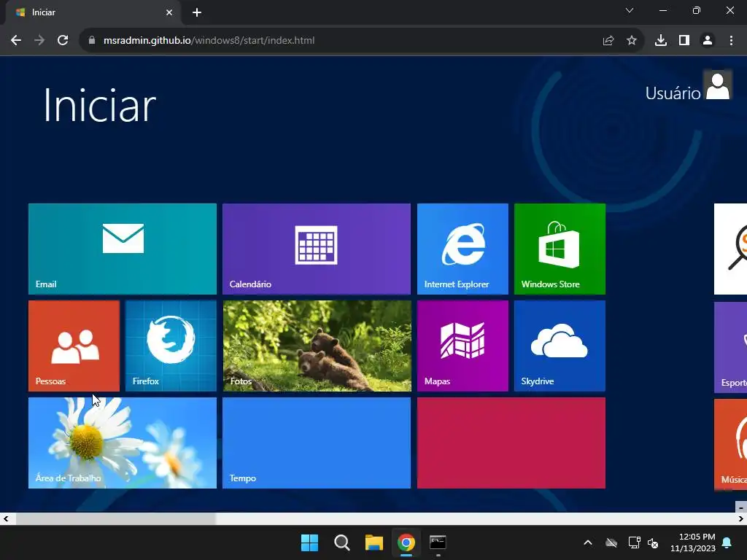Screen dimensions: 747x560
Task: Open File Explorer from taskbar
Action: pos(374,542)
